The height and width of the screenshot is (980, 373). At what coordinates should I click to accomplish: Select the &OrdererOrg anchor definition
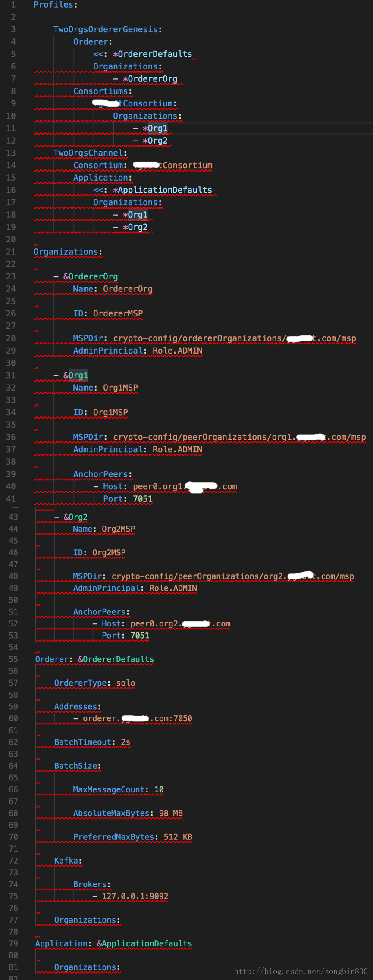click(x=91, y=277)
